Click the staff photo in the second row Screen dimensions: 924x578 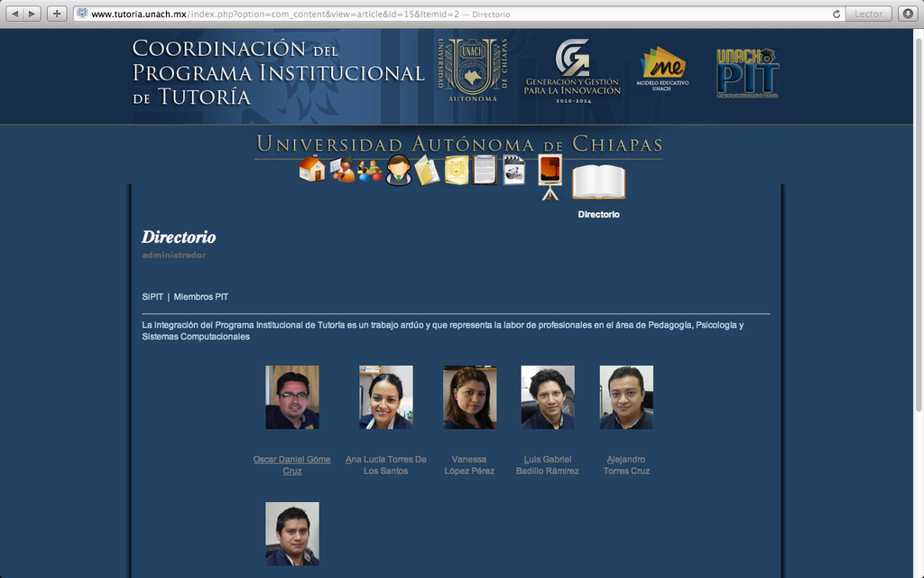point(292,534)
